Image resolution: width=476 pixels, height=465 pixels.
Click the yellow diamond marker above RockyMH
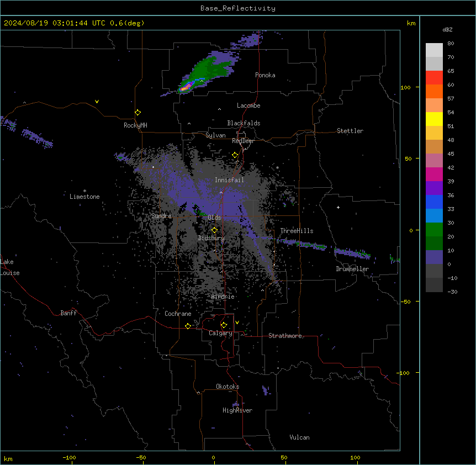pos(138,113)
